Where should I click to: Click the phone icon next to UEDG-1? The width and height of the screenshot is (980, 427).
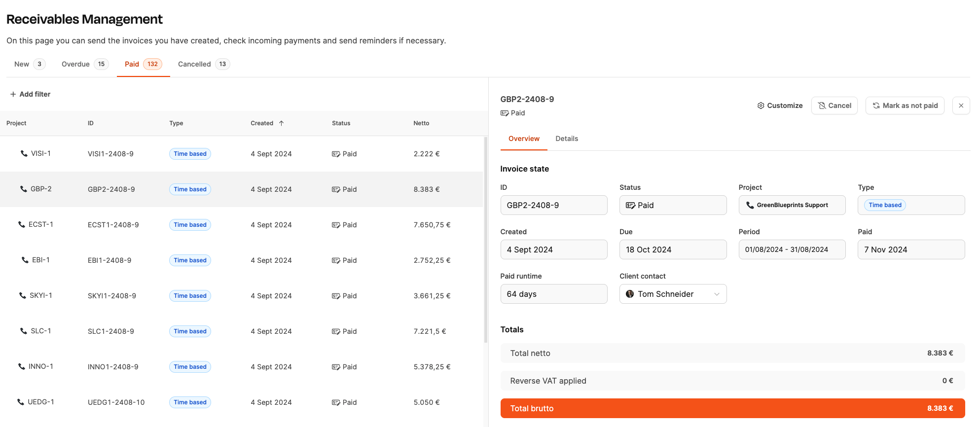21,402
